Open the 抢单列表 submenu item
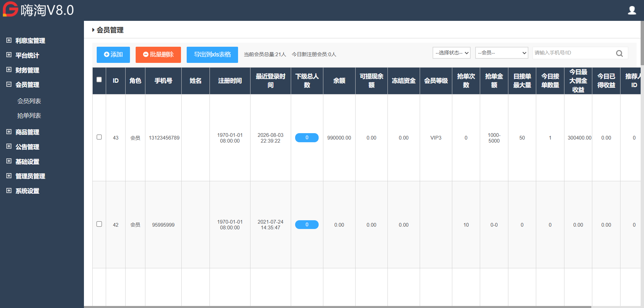This screenshot has height=308, width=644. click(29, 116)
